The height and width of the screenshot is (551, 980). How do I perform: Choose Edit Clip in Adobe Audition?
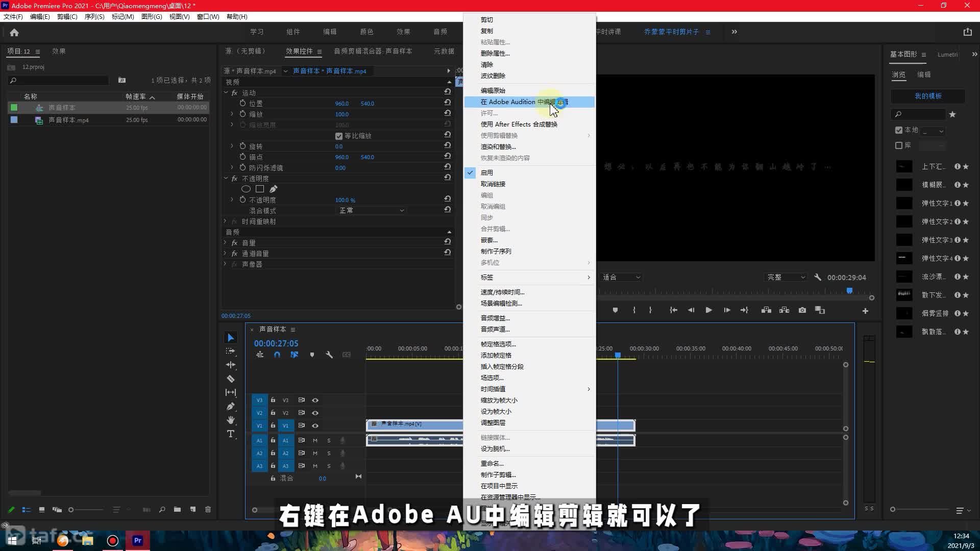[529, 102]
